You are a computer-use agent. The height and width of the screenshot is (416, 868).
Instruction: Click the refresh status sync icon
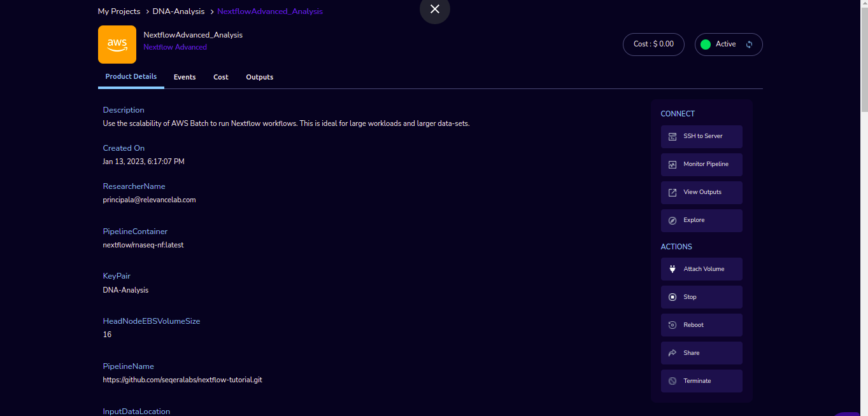click(749, 45)
